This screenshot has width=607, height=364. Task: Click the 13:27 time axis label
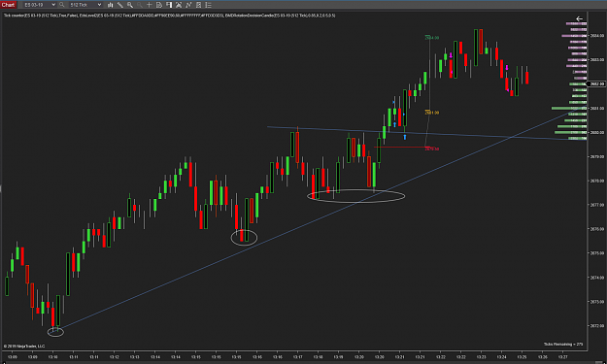coord(562,356)
